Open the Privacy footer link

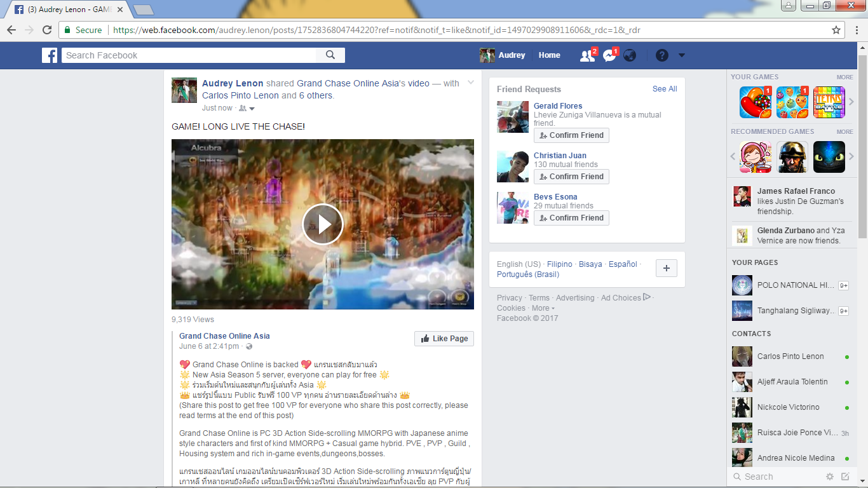pyautogui.click(x=510, y=298)
